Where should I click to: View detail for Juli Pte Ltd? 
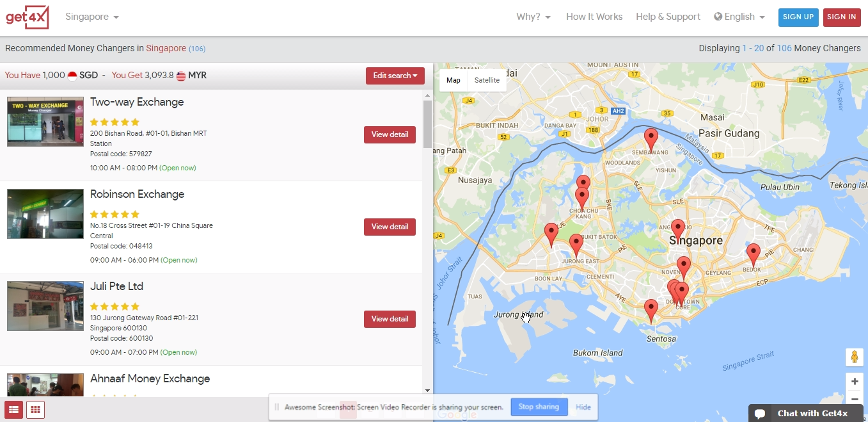[x=390, y=319]
